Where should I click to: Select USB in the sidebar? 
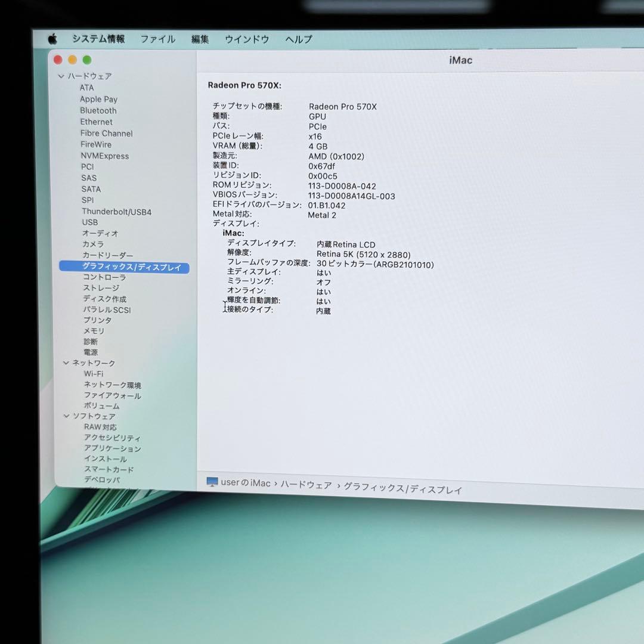point(90,222)
